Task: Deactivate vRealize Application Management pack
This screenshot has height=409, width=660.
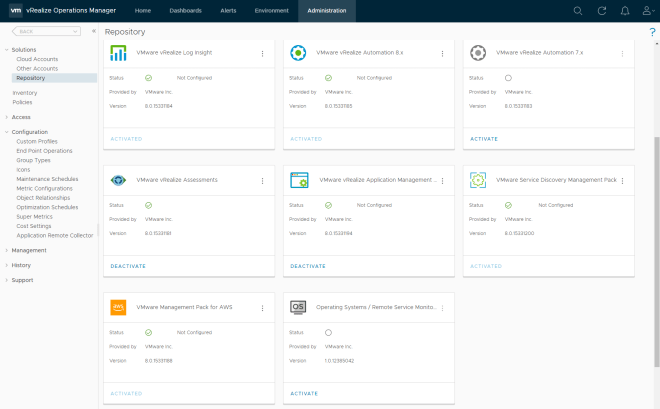Action: tap(308, 266)
